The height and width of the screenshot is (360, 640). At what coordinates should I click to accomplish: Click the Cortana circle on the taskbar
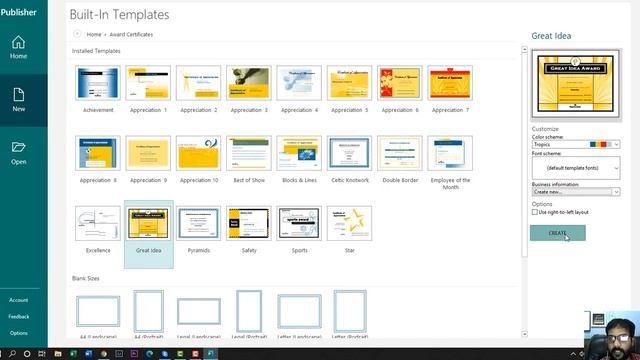tap(27, 353)
